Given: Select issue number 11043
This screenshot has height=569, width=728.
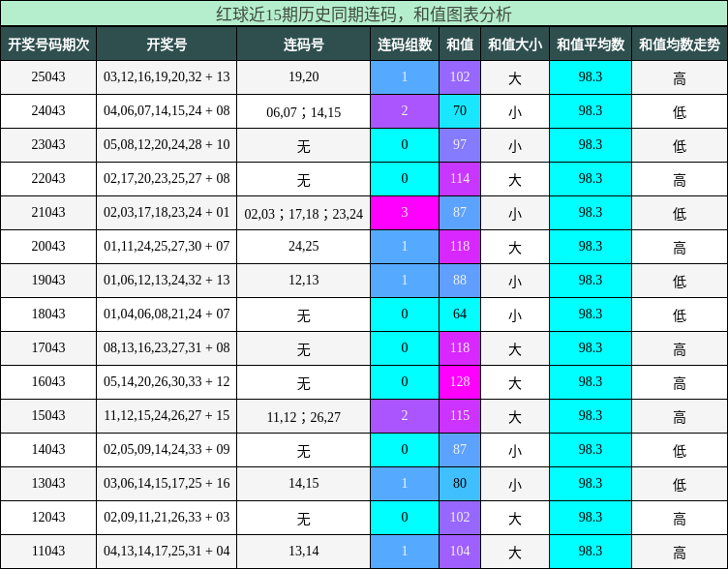Looking at the screenshot, I should pyautogui.click(x=48, y=551).
